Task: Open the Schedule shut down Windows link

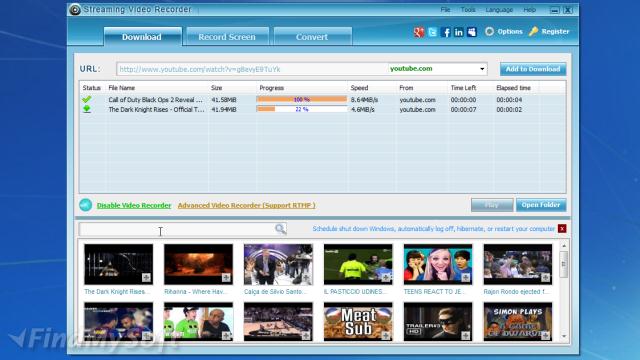Action: click(x=433, y=229)
